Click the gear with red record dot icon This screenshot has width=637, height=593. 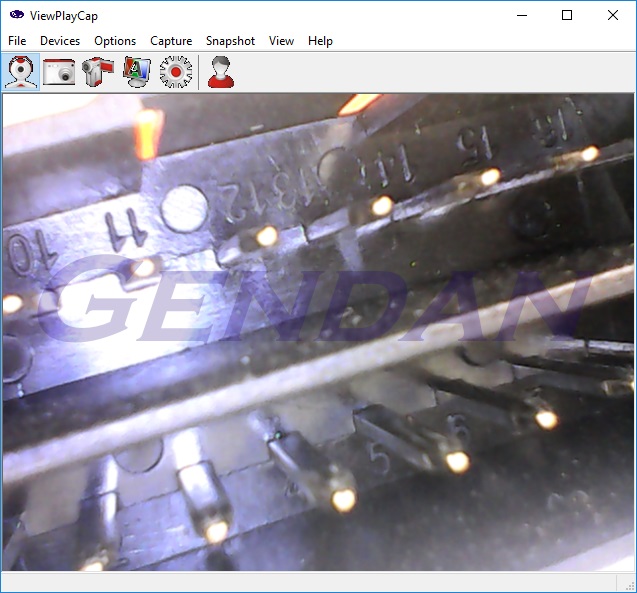point(175,72)
